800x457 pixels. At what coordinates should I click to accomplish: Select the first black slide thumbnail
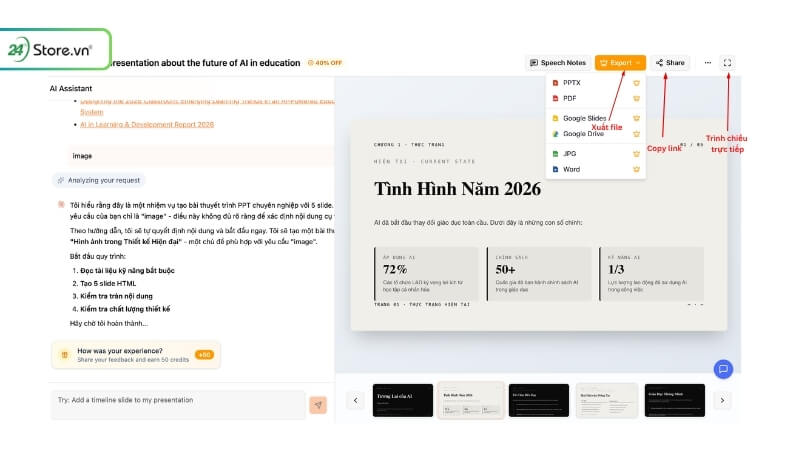click(403, 400)
